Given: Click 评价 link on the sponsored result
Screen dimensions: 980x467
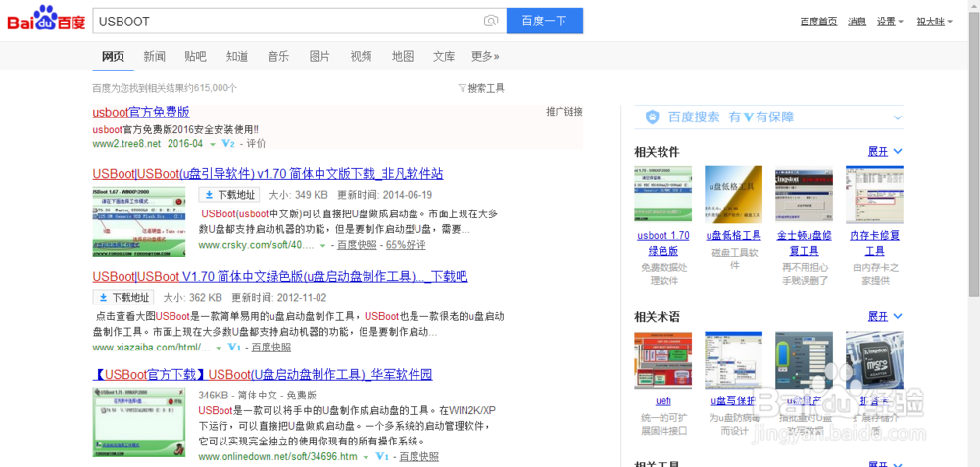Looking at the screenshot, I should [256, 144].
